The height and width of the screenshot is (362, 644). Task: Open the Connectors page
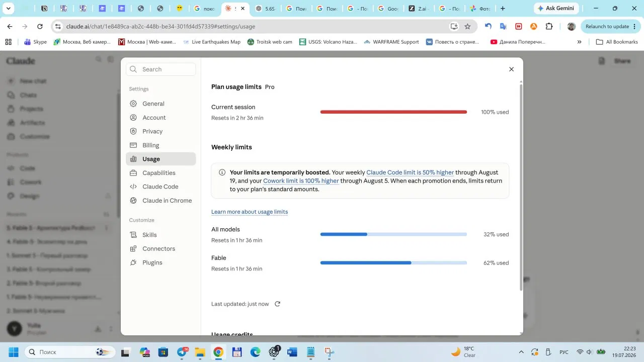tap(161, 249)
